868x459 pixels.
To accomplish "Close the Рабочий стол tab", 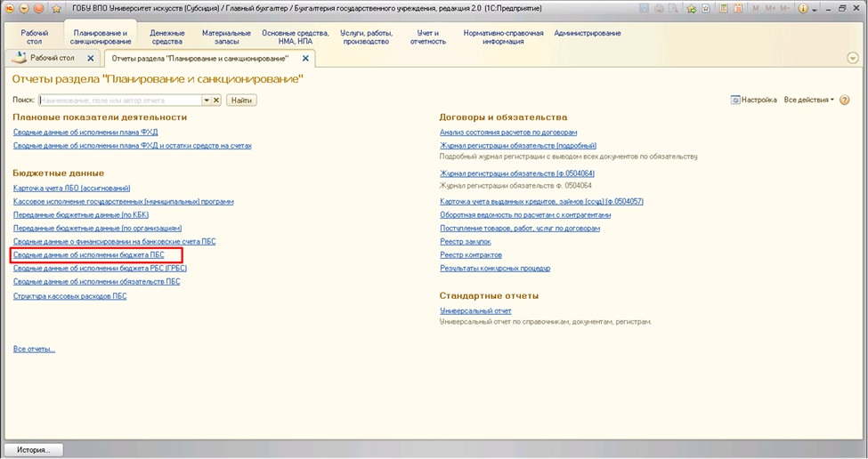I will [x=91, y=59].
